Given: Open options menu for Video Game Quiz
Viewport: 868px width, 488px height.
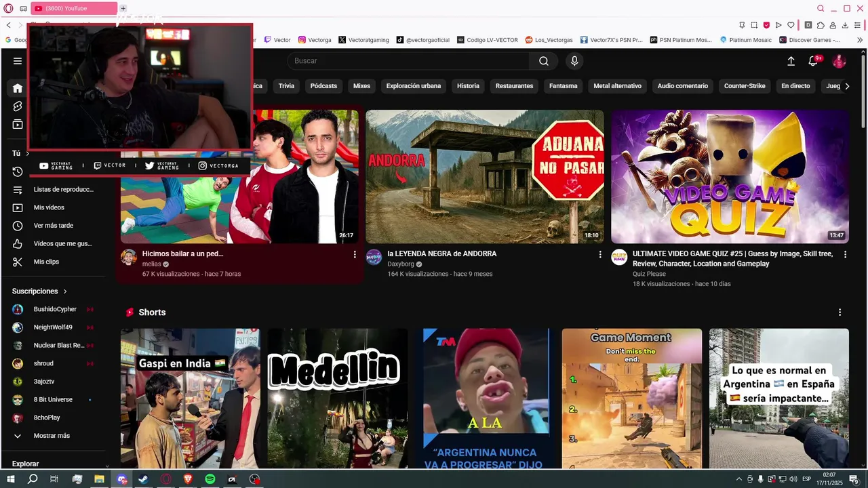Looking at the screenshot, I should pyautogui.click(x=845, y=254).
